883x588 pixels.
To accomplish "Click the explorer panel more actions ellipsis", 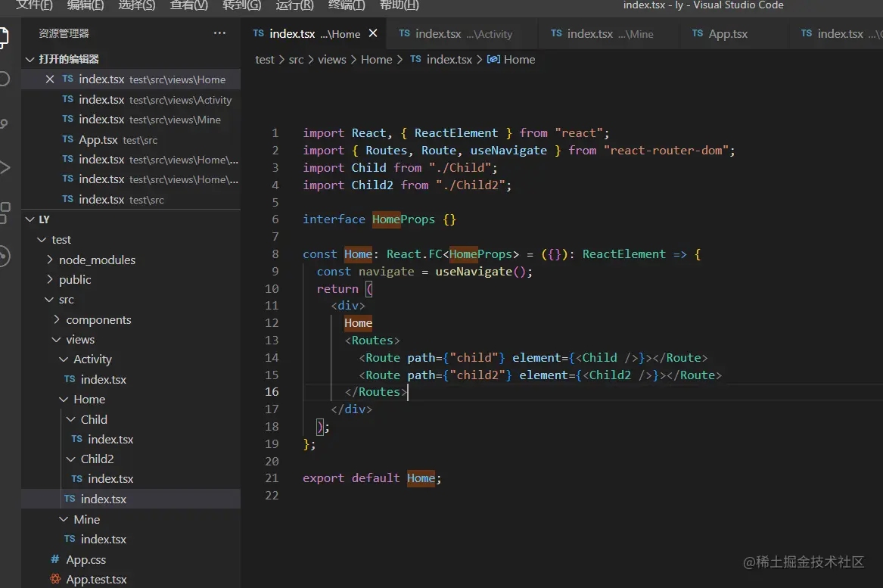I will pyautogui.click(x=219, y=33).
